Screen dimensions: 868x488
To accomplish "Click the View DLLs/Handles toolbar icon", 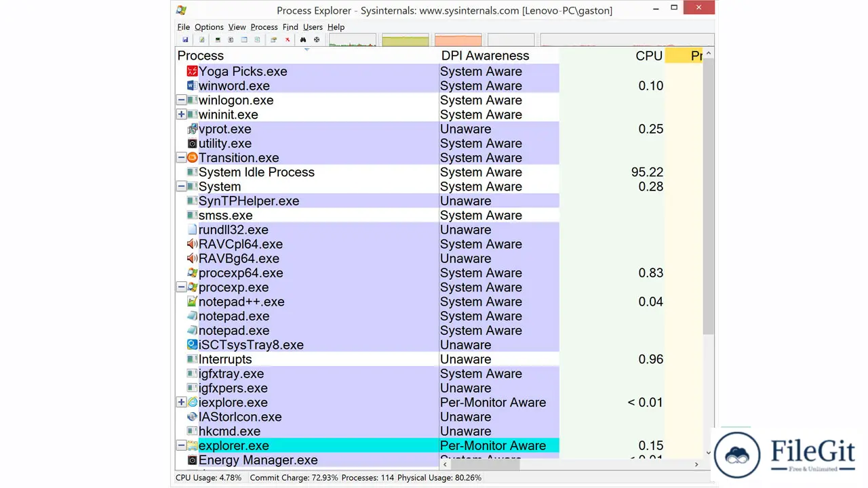I will [x=257, y=40].
